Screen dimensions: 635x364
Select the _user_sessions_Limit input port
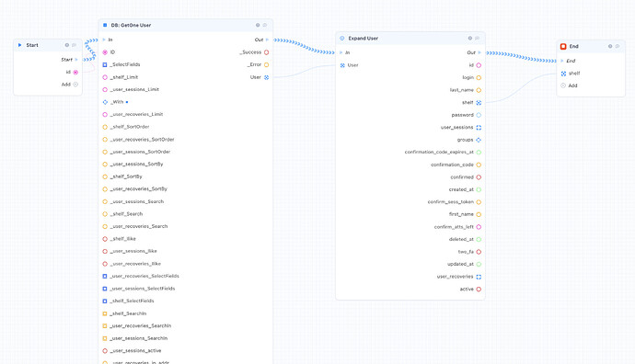[105, 89]
